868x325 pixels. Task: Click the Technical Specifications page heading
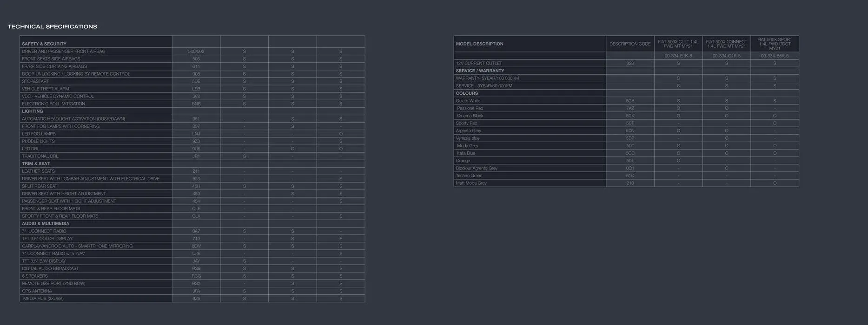(52, 26)
